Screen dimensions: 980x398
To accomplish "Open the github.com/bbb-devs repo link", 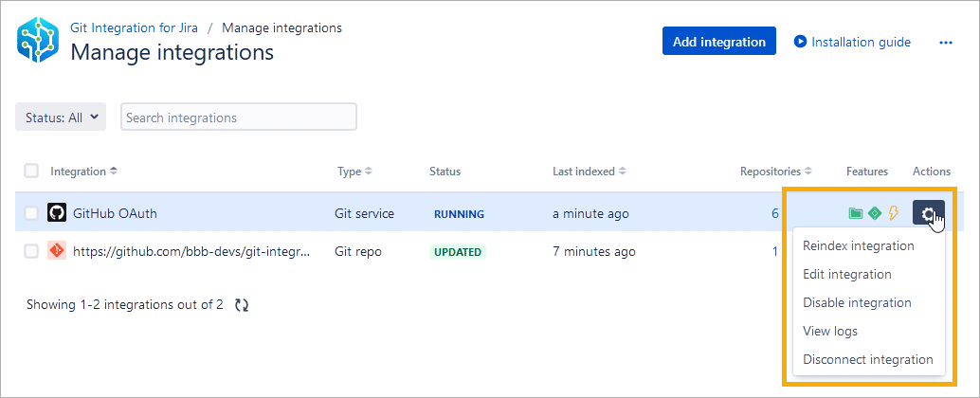I will click(x=191, y=252).
